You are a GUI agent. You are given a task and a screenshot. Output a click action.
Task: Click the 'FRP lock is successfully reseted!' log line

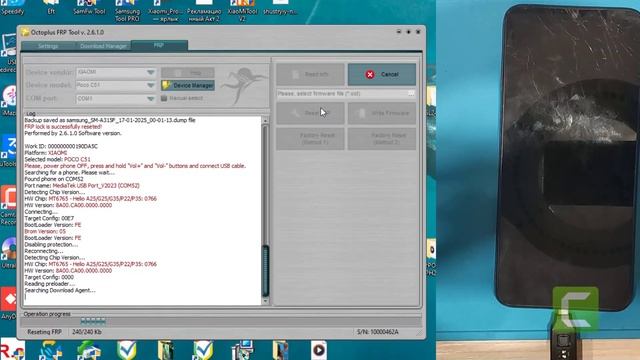pos(63,127)
